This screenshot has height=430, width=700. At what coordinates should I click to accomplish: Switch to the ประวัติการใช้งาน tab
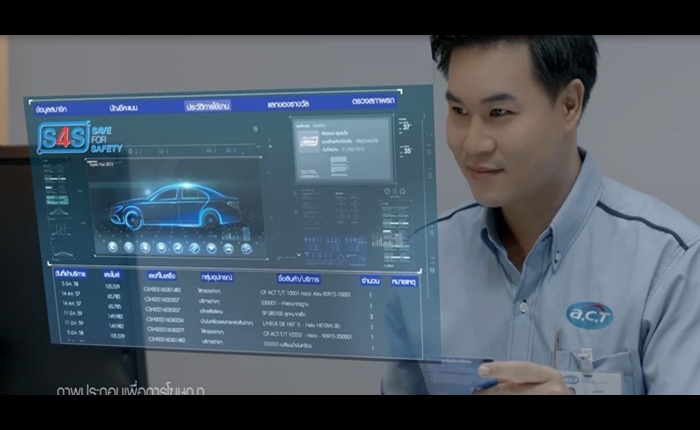click(208, 106)
